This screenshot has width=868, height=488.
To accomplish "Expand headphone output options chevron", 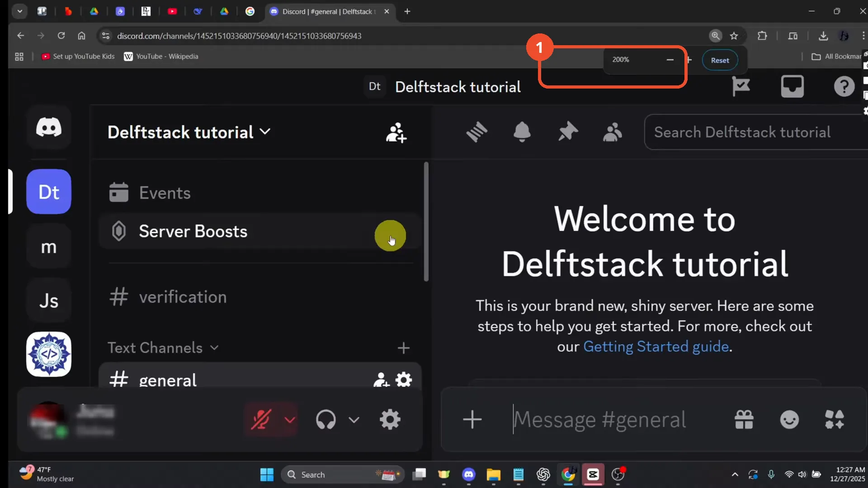I will click(354, 420).
